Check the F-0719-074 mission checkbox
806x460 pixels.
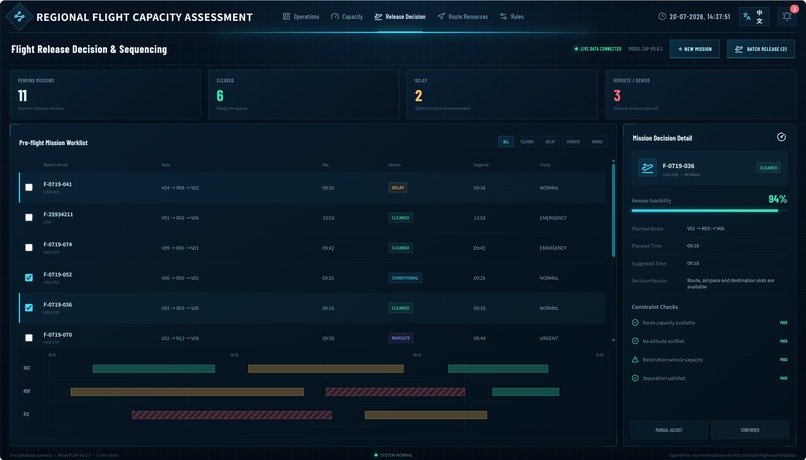tap(29, 248)
